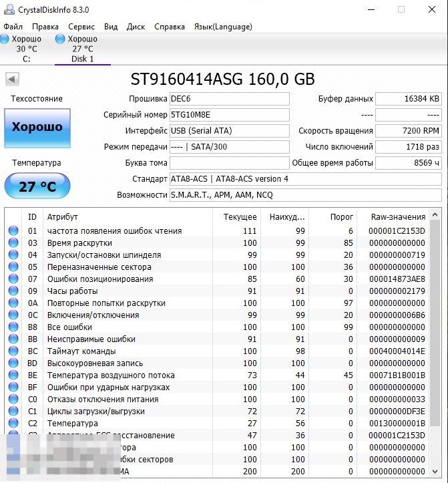Open the Диск menu
This screenshot has width=448, height=483.
(x=136, y=27)
